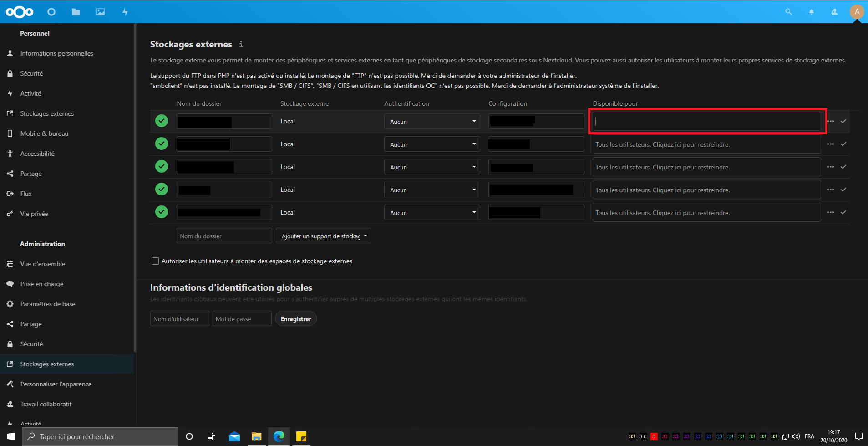Click 'Tous les utilisateurs' field of the second row

pos(707,144)
